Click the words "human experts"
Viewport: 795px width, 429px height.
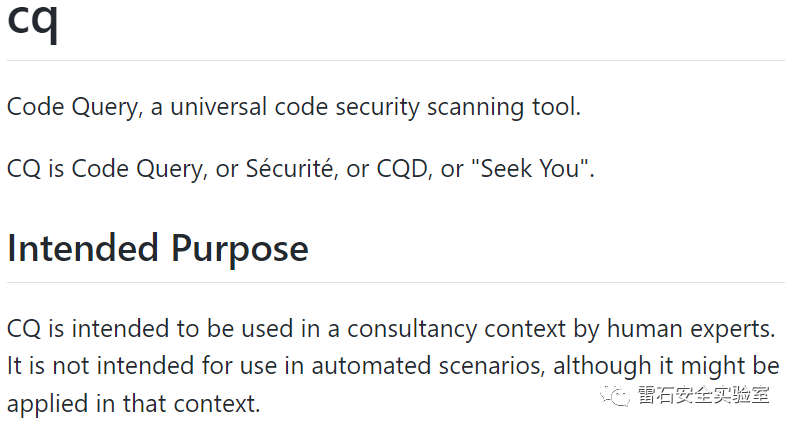coord(690,329)
